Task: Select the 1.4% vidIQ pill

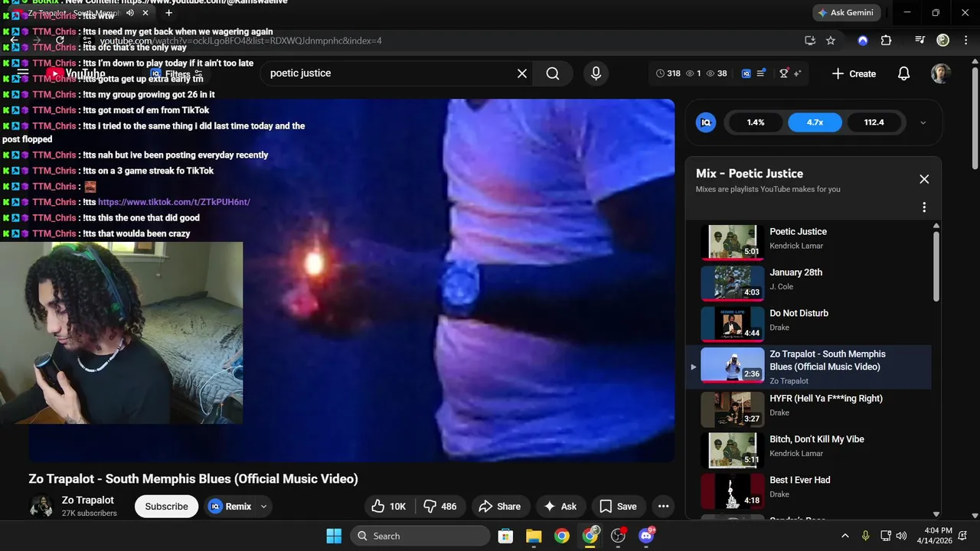Action: (x=756, y=122)
